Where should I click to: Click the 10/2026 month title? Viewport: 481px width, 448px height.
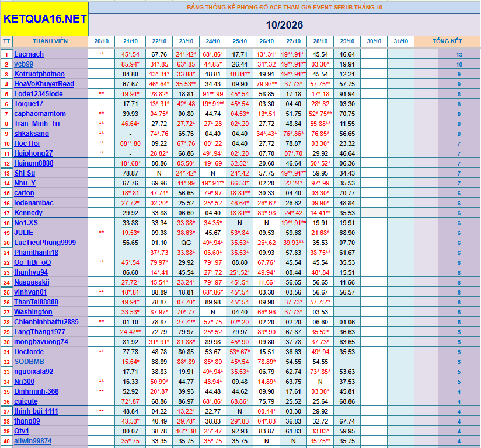click(284, 25)
